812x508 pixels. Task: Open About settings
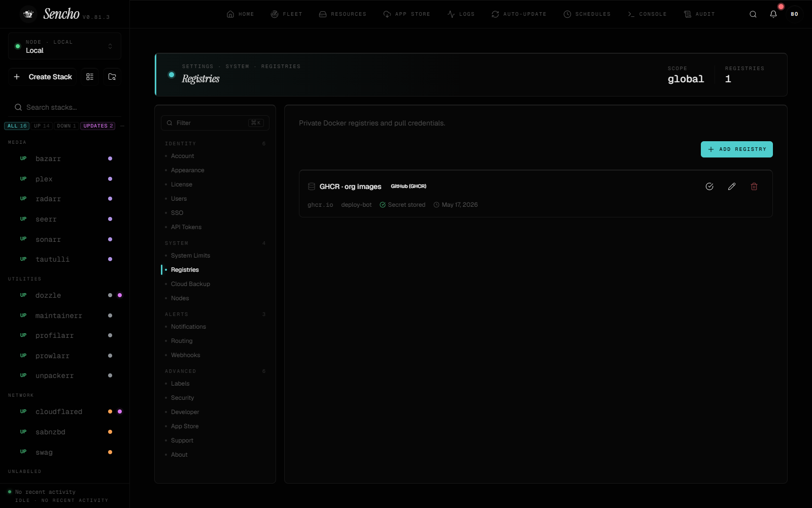coord(215,455)
